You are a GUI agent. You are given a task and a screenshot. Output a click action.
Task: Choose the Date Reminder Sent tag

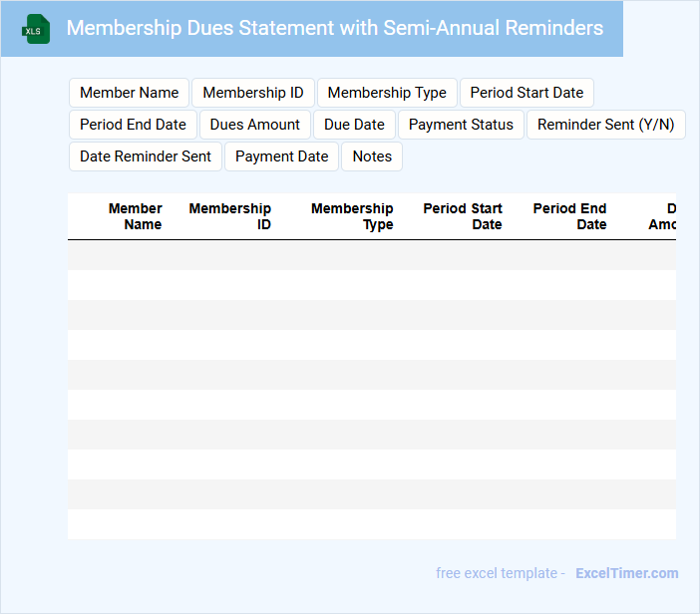point(146,156)
